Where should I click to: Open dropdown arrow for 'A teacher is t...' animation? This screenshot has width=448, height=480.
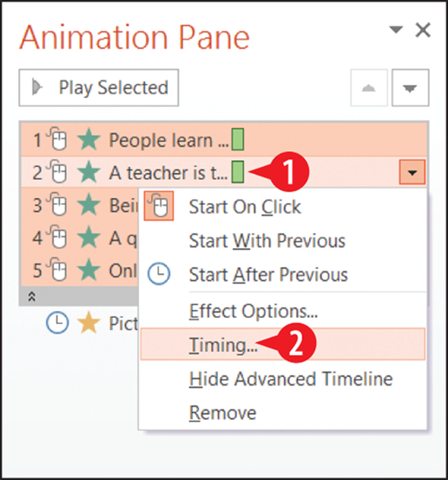(412, 173)
